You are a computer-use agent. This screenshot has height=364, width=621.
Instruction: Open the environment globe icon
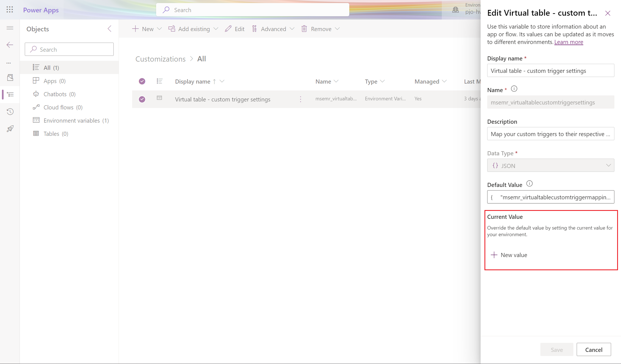pos(456,9)
